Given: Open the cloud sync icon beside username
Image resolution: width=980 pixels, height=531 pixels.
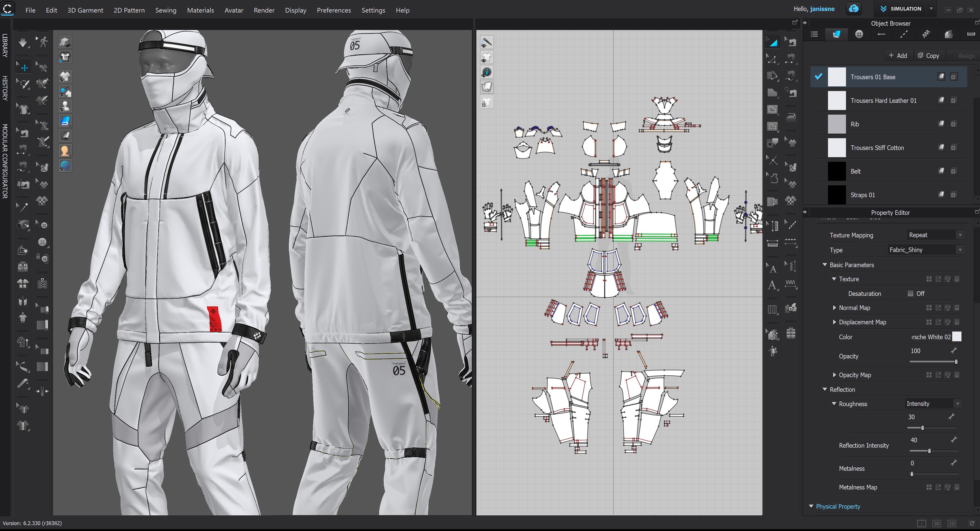Looking at the screenshot, I should click(854, 9).
